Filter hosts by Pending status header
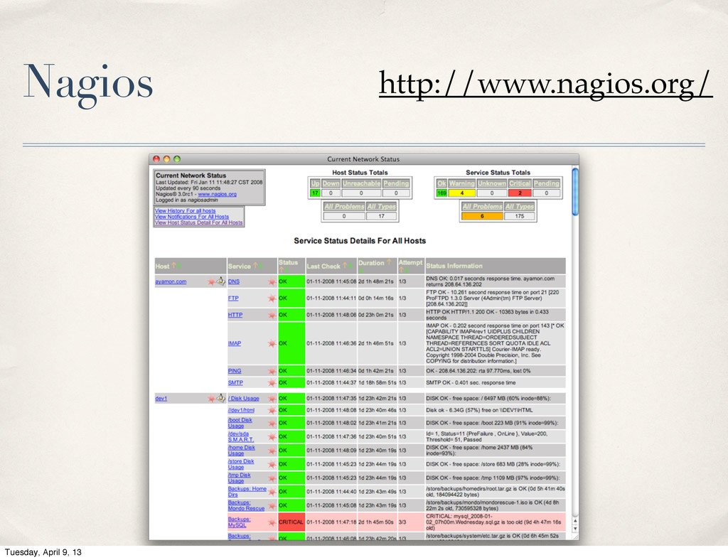Viewport: 728px width, 560px height. click(x=396, y=183)
